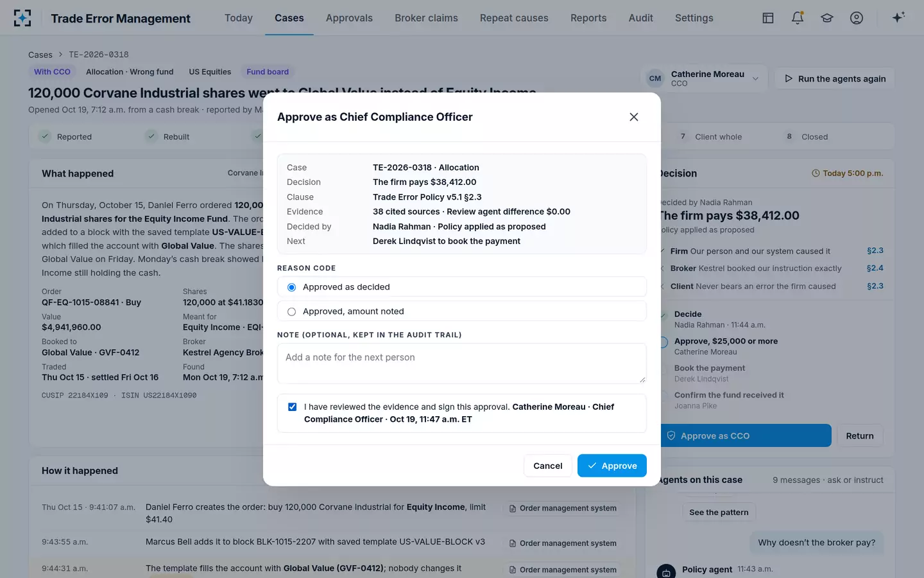
Task: Open the sparkle assistant icon
Action: [x=898, y=17]
